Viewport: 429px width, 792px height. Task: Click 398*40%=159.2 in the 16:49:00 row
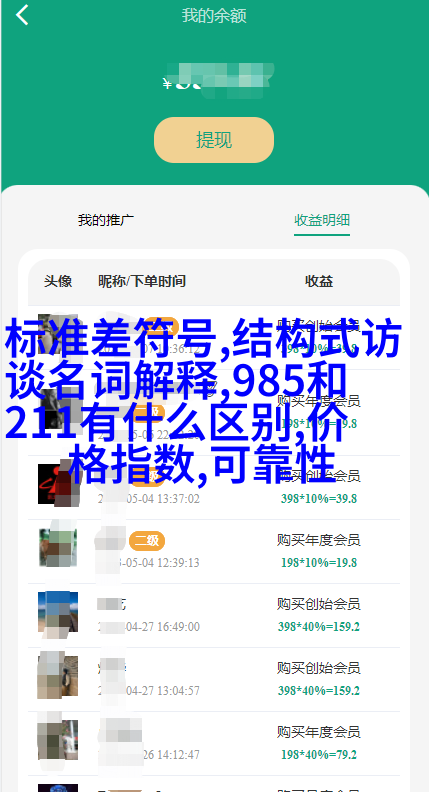pos(319,627)
